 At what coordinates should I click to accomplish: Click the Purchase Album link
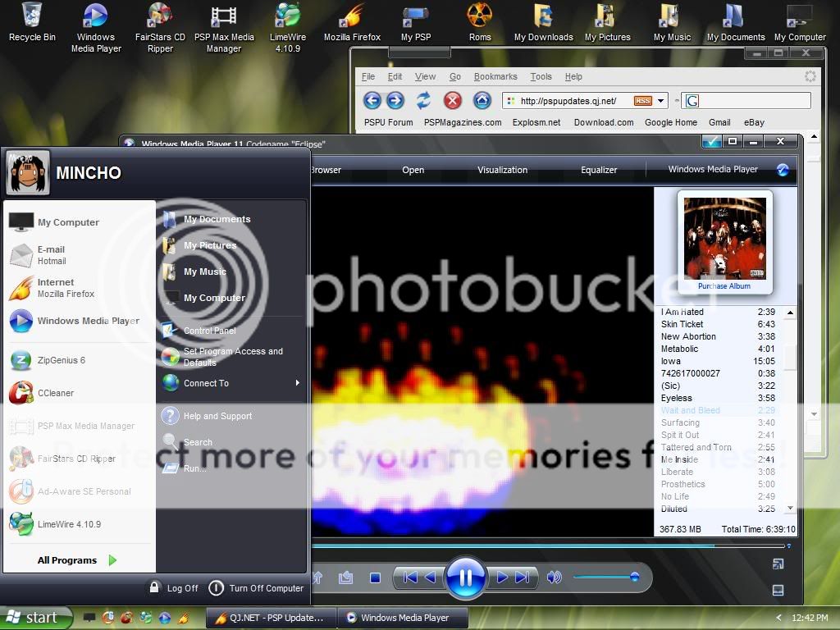coord(724,286)
